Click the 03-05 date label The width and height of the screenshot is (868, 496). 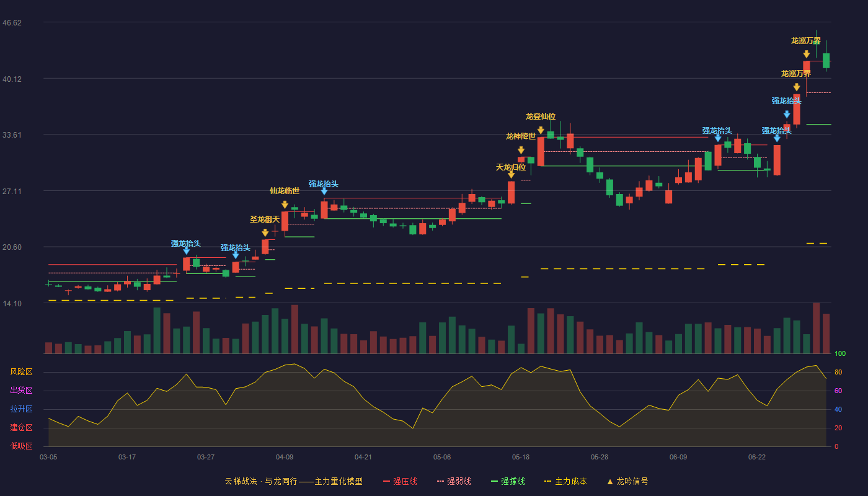[x=48, y=457]
